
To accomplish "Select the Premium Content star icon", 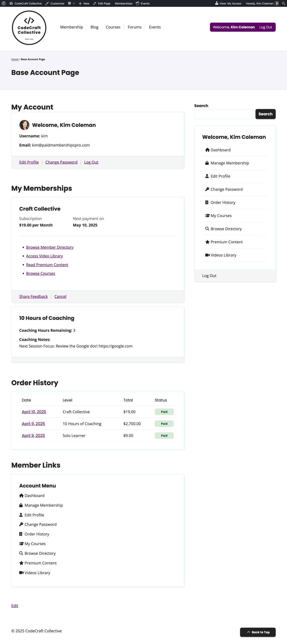I will 207,242.
